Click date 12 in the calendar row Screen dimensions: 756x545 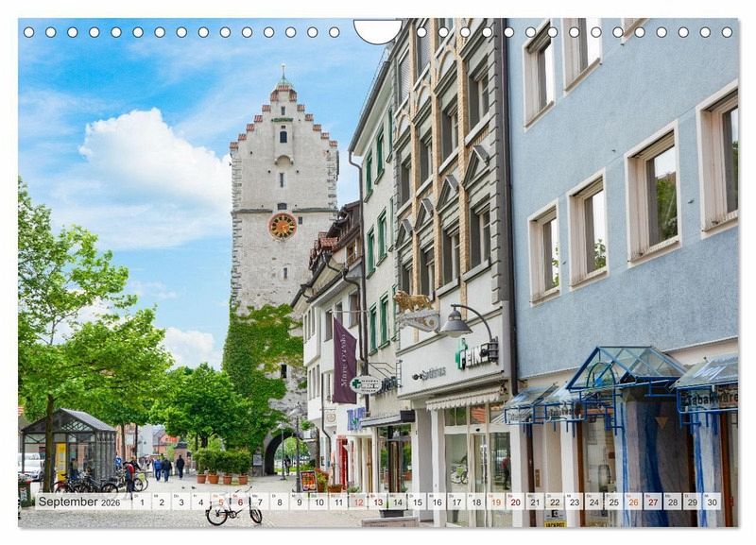(357, 502)
